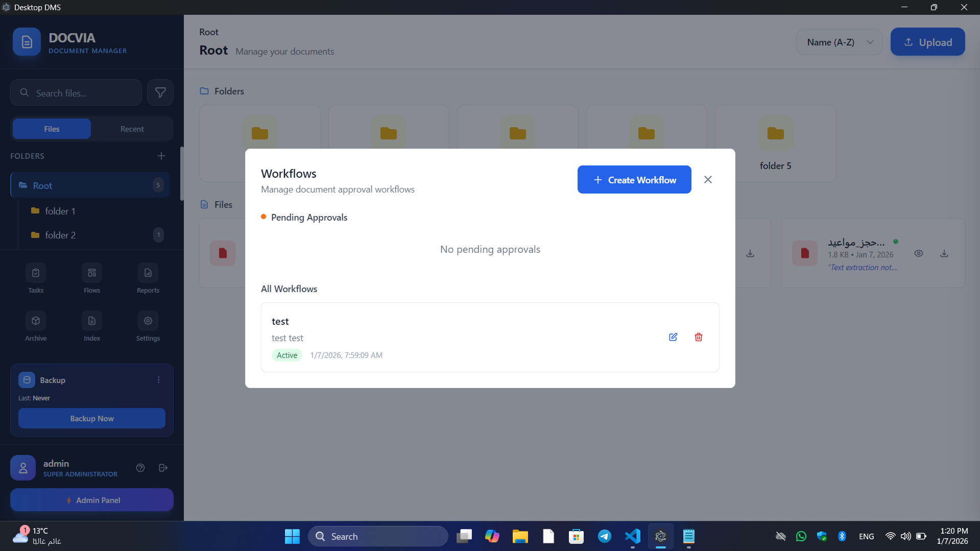
Task: Edit the 'test' workflow with pencil icon
Action: [673, 337]
